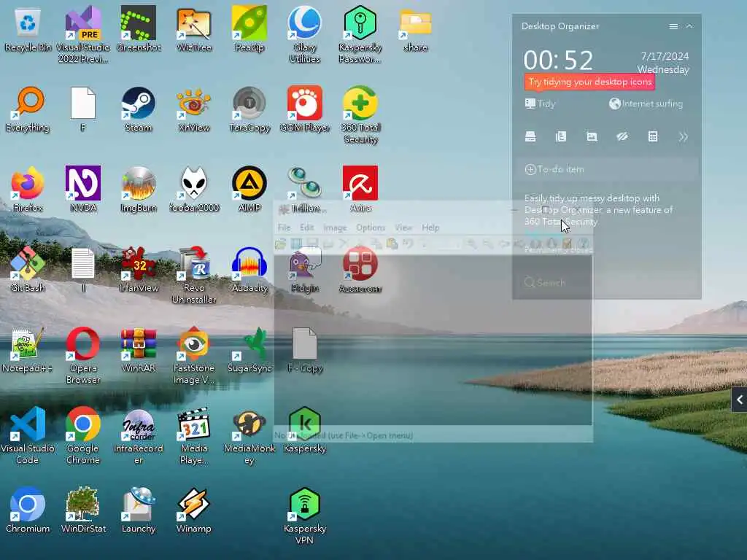
Task: Launch Opera Browser shortcut
Action: click(83, 356)
